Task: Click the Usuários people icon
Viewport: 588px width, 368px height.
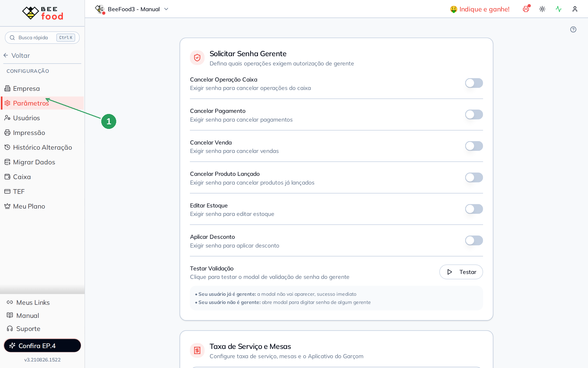Action: tap(7, 118)
